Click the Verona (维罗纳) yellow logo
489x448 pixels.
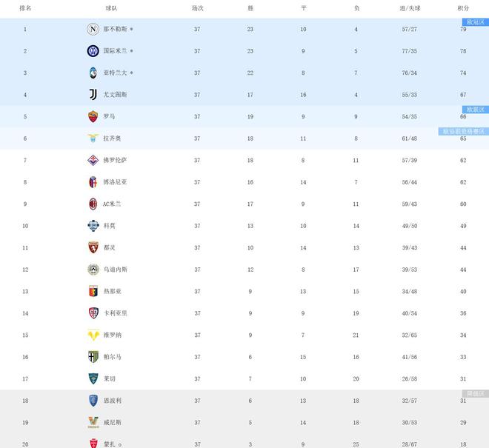click(93, 335)
